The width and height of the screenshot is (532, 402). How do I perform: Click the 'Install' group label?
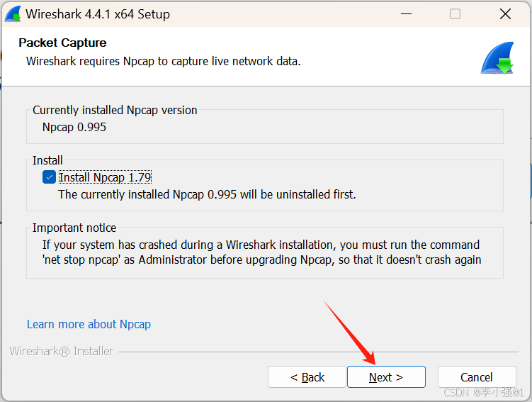click(x=47, y=160)
